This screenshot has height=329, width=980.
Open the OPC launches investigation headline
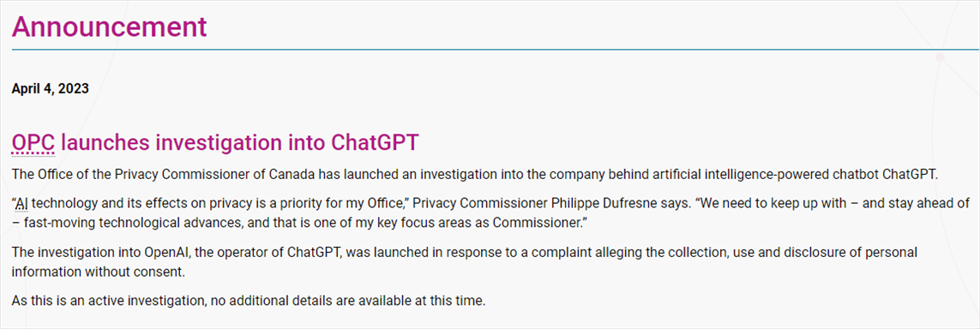click(214, 143)
